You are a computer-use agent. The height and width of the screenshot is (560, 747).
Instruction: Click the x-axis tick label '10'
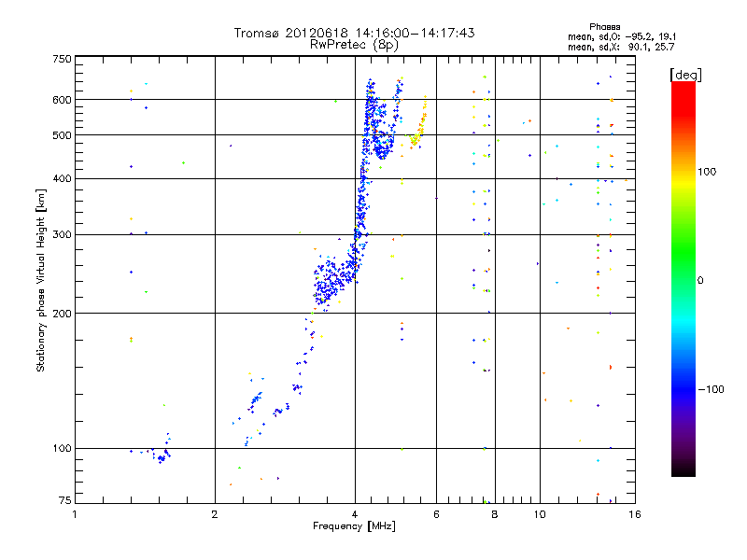pyautogui.click(x=540, y=514)
